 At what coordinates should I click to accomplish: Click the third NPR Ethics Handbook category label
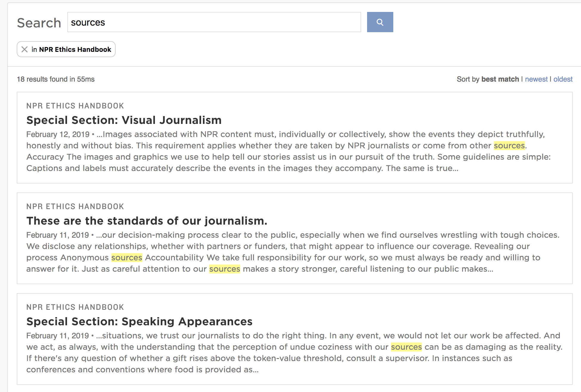75,307
